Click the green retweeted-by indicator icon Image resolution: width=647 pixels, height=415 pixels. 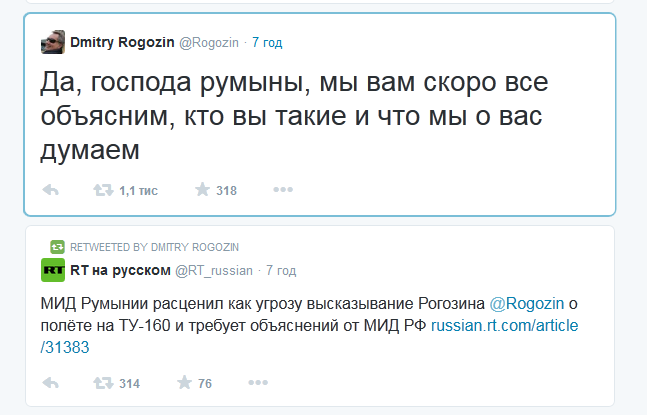click(x=57, y=247)
